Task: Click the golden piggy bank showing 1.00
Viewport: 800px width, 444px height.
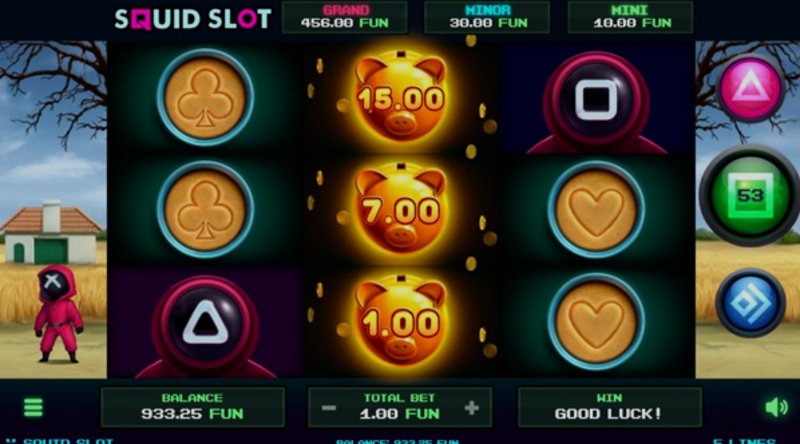Action: pos(401,320)
